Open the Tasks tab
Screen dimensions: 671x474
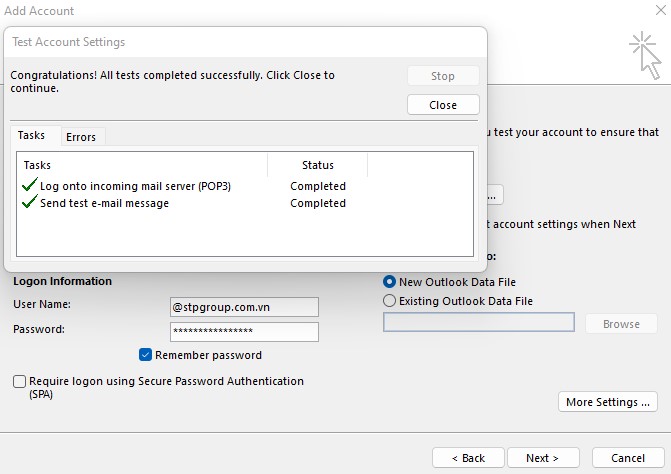click(x=32, y=136)
